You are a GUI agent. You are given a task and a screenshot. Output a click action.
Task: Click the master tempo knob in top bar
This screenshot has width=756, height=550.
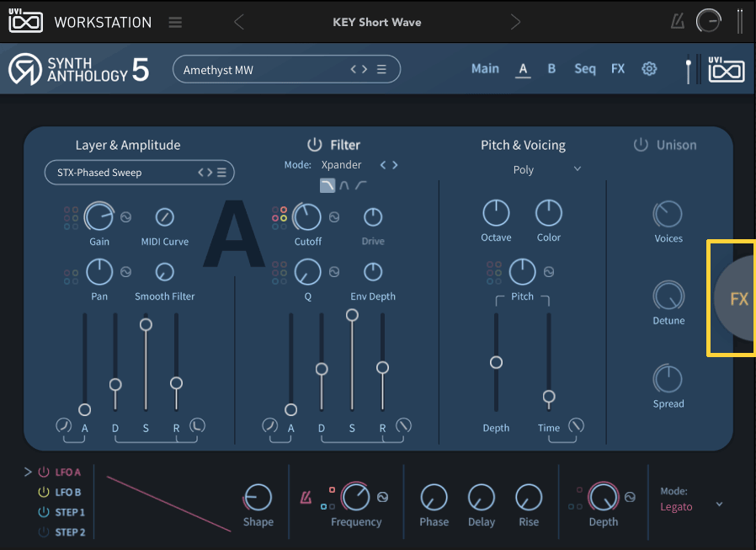point(708,21)
